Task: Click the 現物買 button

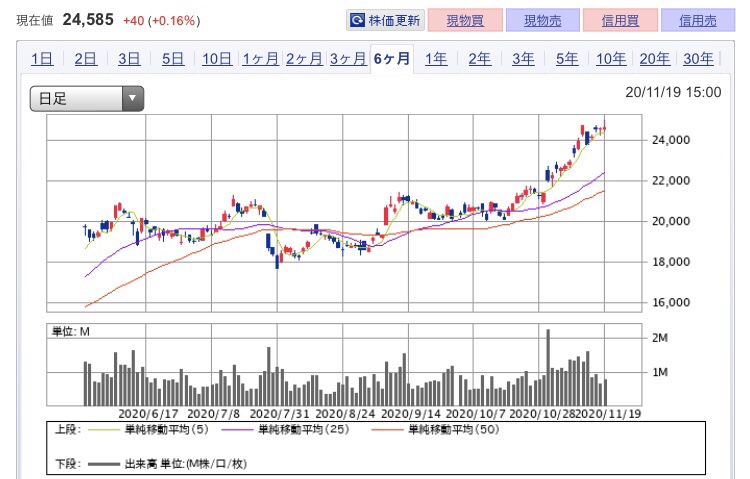Action: point(465,20)
